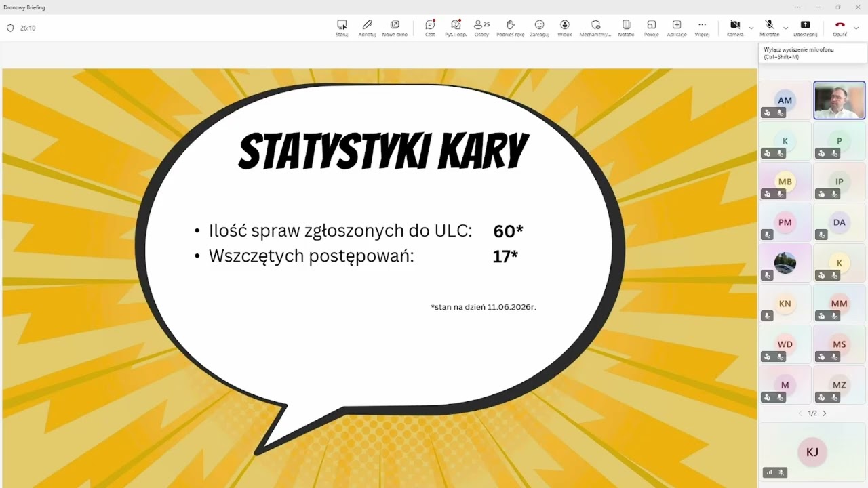Select the DA participant tile
This screenshot has width=868, height=488.
point(840,222)
